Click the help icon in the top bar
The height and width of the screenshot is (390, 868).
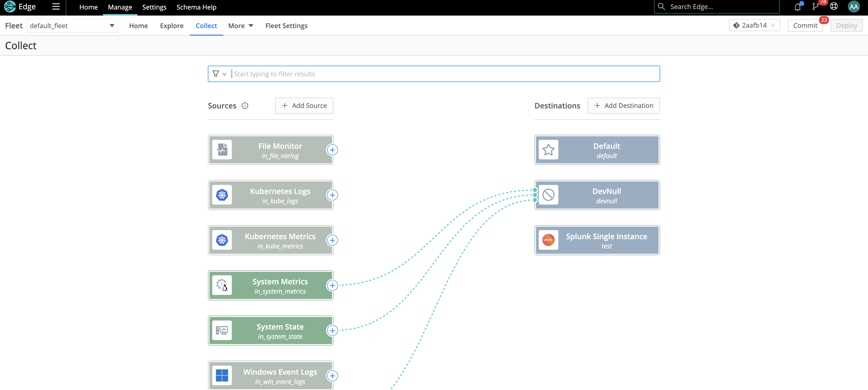coord(834,6)
